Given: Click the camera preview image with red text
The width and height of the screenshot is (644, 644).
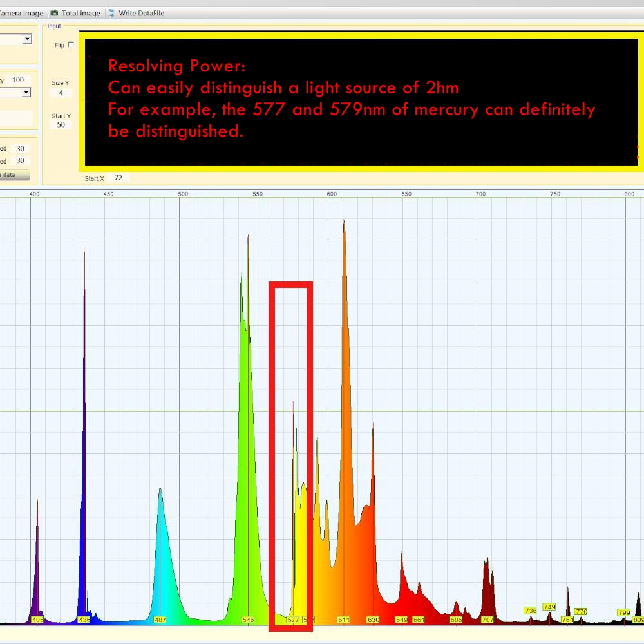Looking at the screenshot, I should [361, 101].
